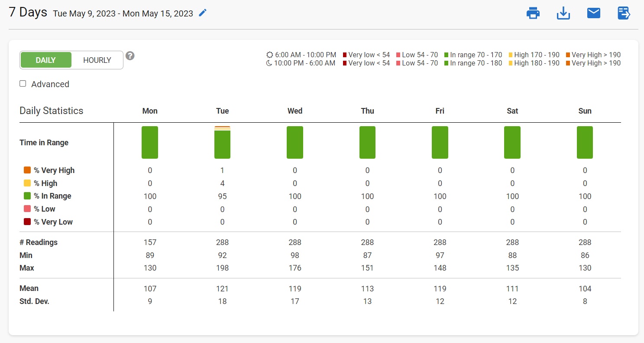Click the % Low pink swatch
The height and width of the screenshot is (343, 644).
(27, 209)
